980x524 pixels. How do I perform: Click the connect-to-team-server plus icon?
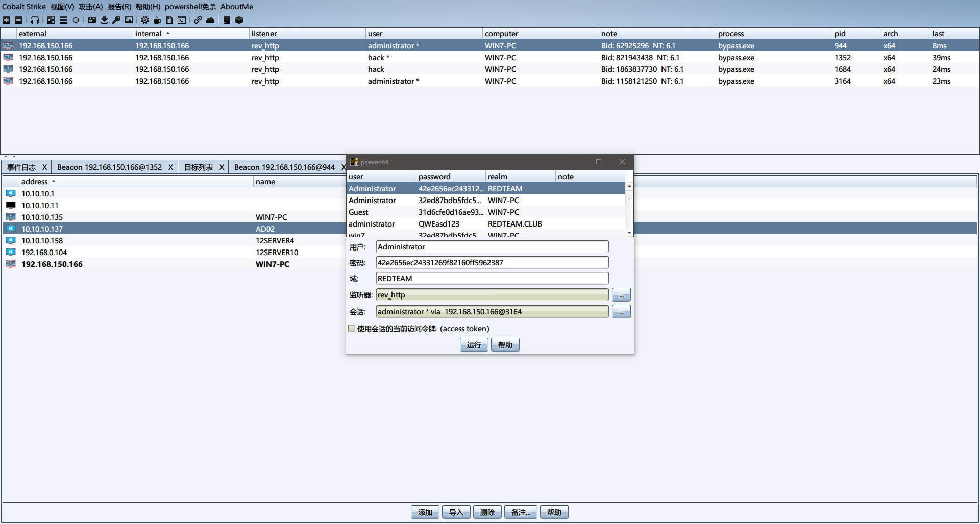tap(6, 20)
